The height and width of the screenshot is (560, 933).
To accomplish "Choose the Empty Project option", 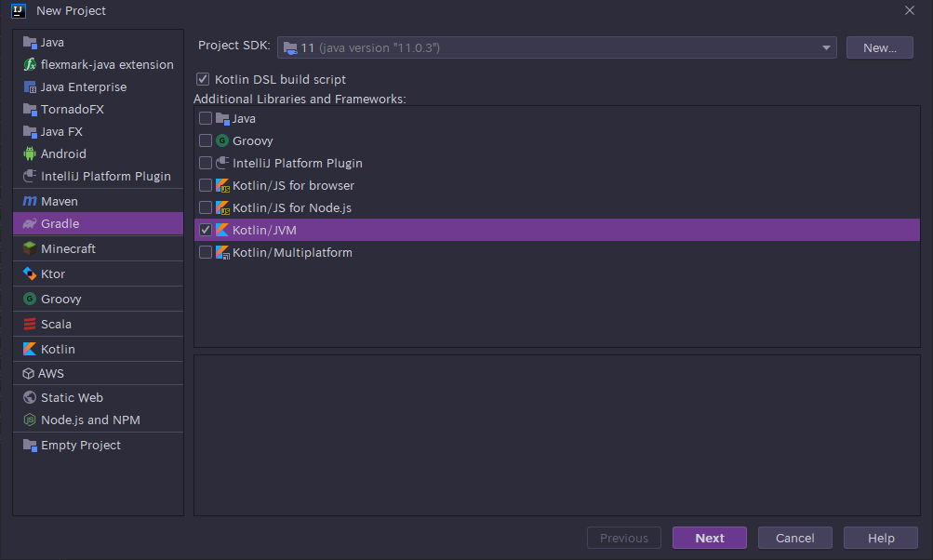I will coord(80,445).
